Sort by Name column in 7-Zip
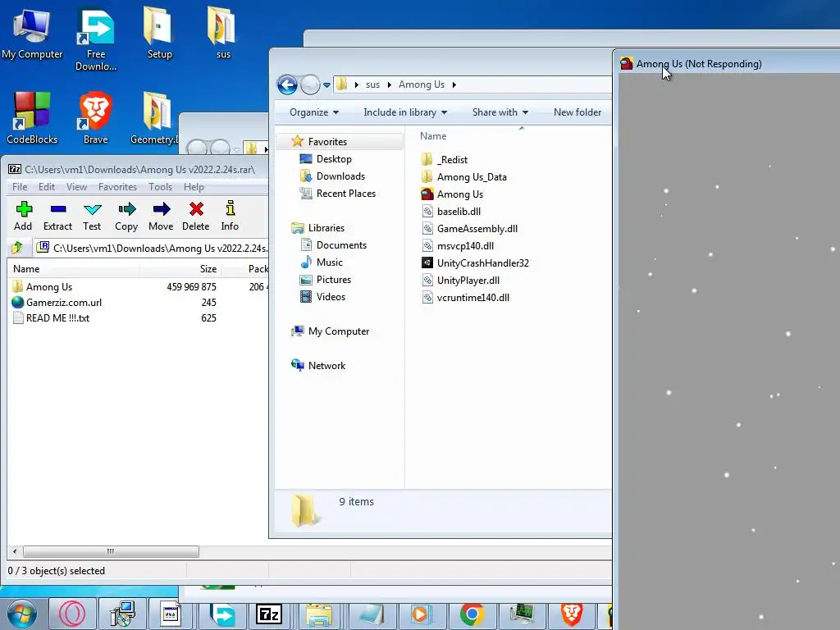Viewport: 840px width, 630px height. [73, 269]
